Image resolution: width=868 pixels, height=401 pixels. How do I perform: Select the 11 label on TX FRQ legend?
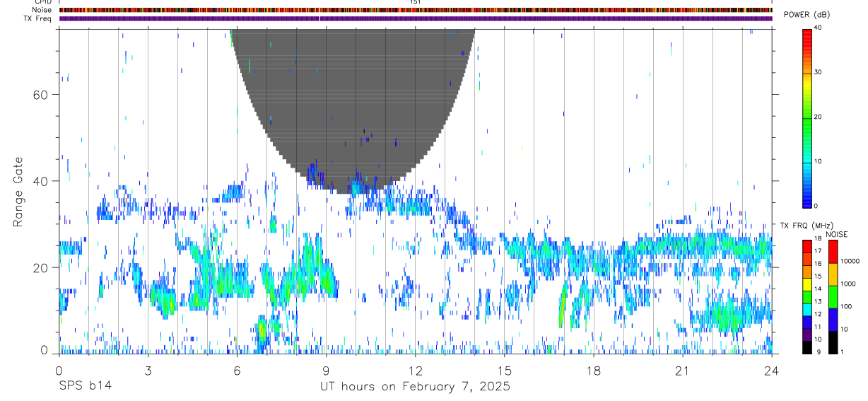[818, 327]
